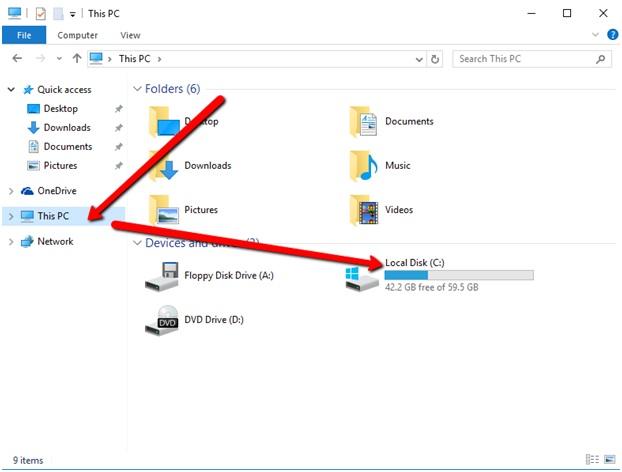622x472 pixels.
Task: Open the View ribbon tab
Action: [x=130, y=35]
